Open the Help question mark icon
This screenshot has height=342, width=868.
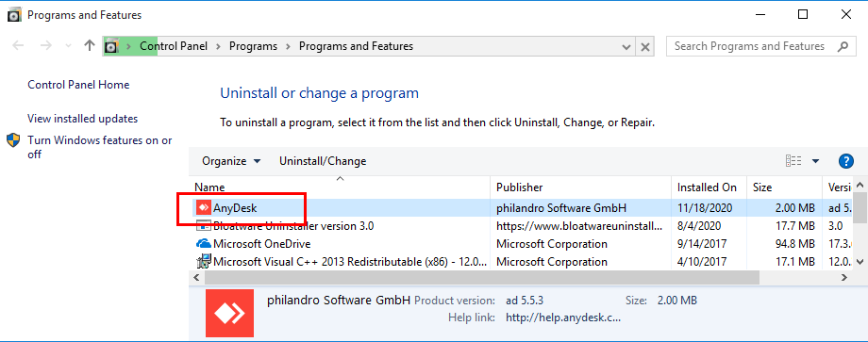[846, 161]
